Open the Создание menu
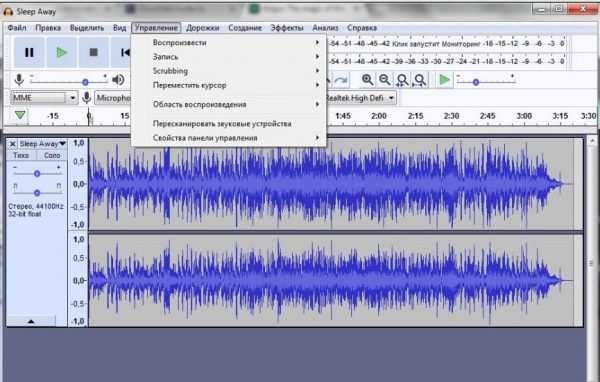Image resolution: width=600 pixels, height=382 pixels. click(x=245, y=28)
